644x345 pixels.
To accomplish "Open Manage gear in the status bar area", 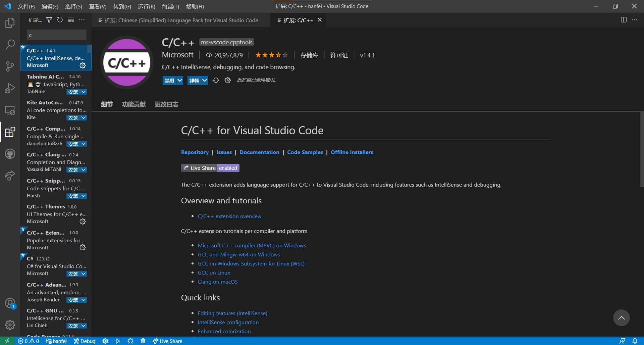I will (x=10, y=325).
